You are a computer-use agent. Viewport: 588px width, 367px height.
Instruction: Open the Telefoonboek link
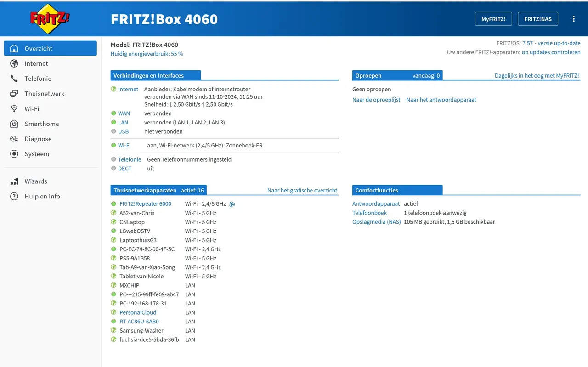click(x=369, y=213)
